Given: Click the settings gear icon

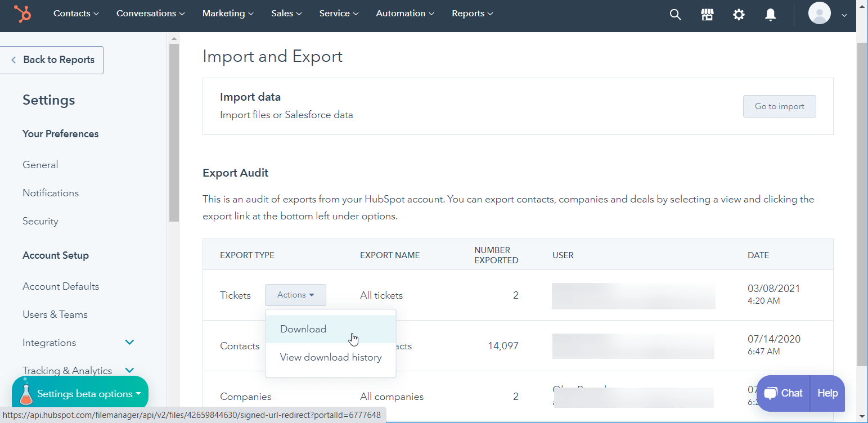Looking at the screenshot, I should click(738, 15).
